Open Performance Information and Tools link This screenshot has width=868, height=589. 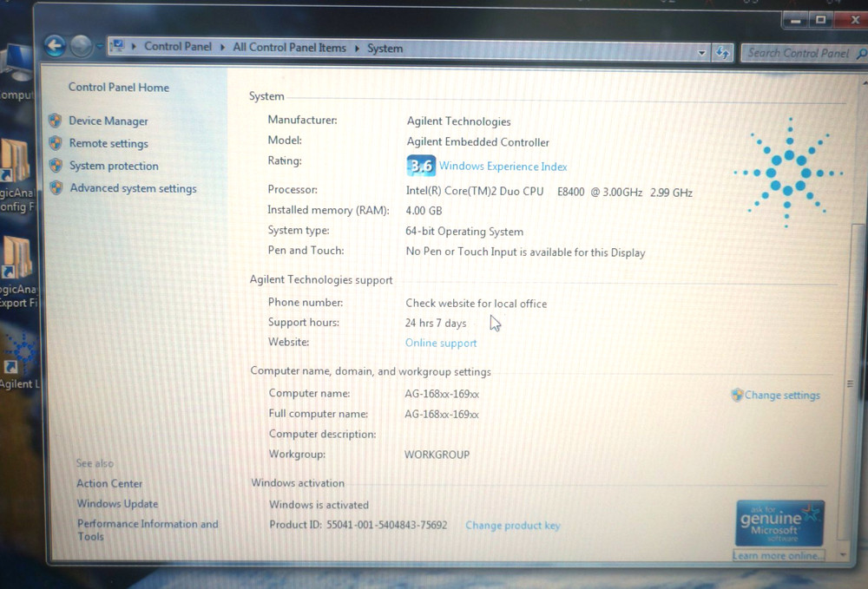click(148, 530)
